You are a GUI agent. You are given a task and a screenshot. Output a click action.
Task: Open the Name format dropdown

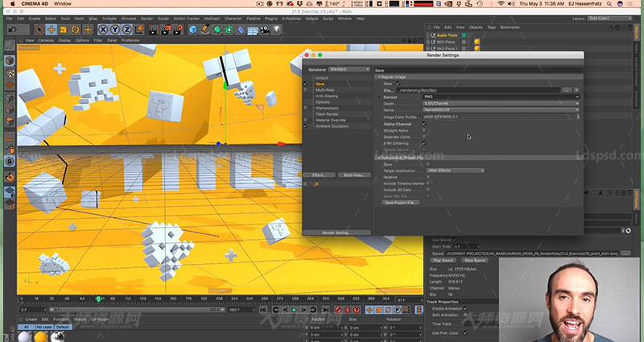click(x=501, y=110)
